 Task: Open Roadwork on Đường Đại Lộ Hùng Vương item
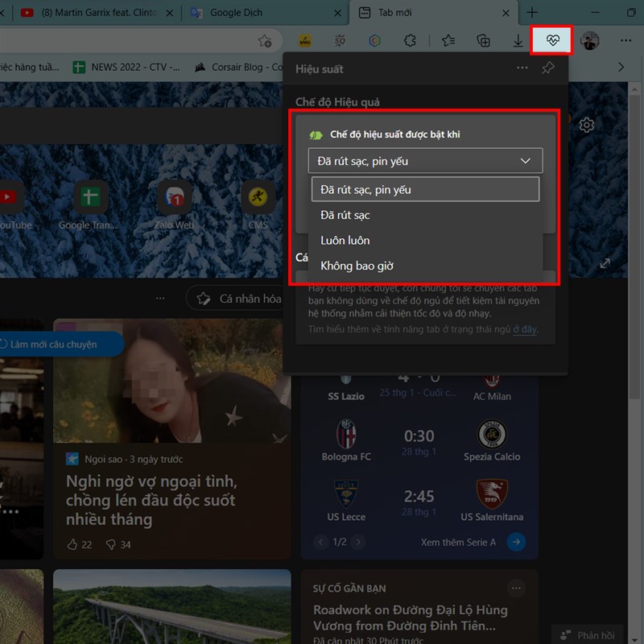click(411, 617)
